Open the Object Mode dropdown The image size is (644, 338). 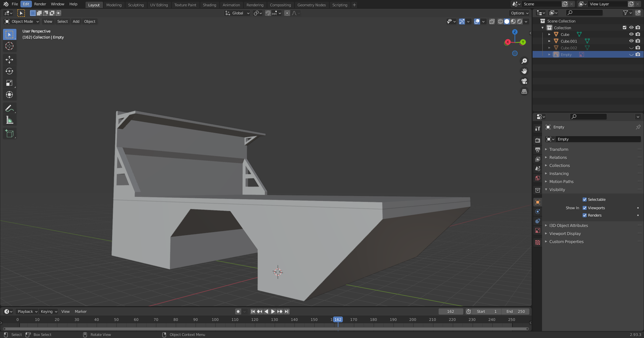point(22,21)
